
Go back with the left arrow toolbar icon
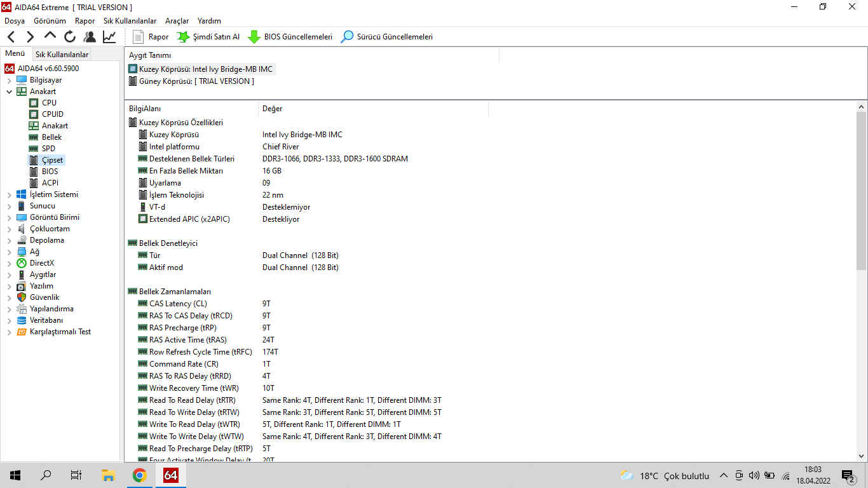click(x=11, y=37)
